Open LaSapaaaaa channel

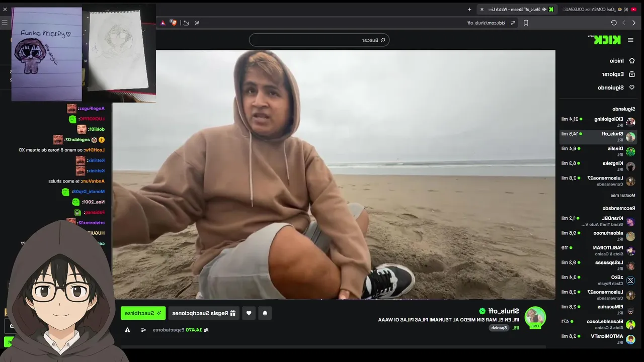tap(598, 265)
